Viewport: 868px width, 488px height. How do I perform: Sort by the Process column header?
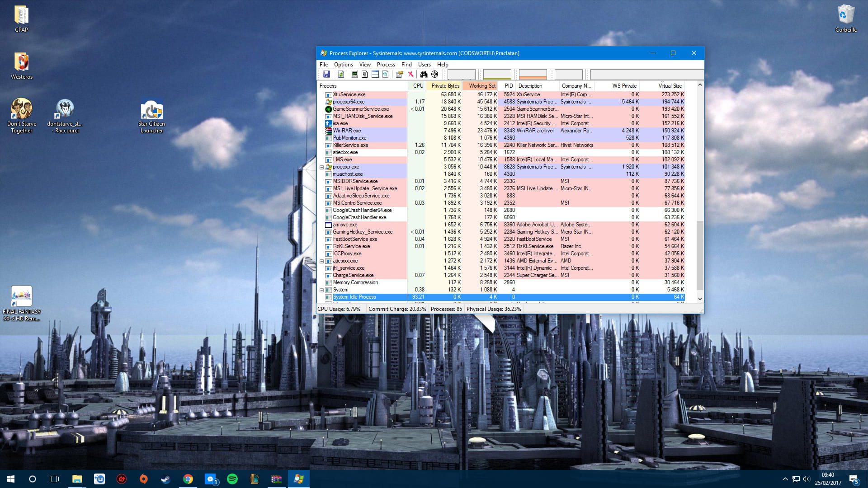tap(362, 86)
